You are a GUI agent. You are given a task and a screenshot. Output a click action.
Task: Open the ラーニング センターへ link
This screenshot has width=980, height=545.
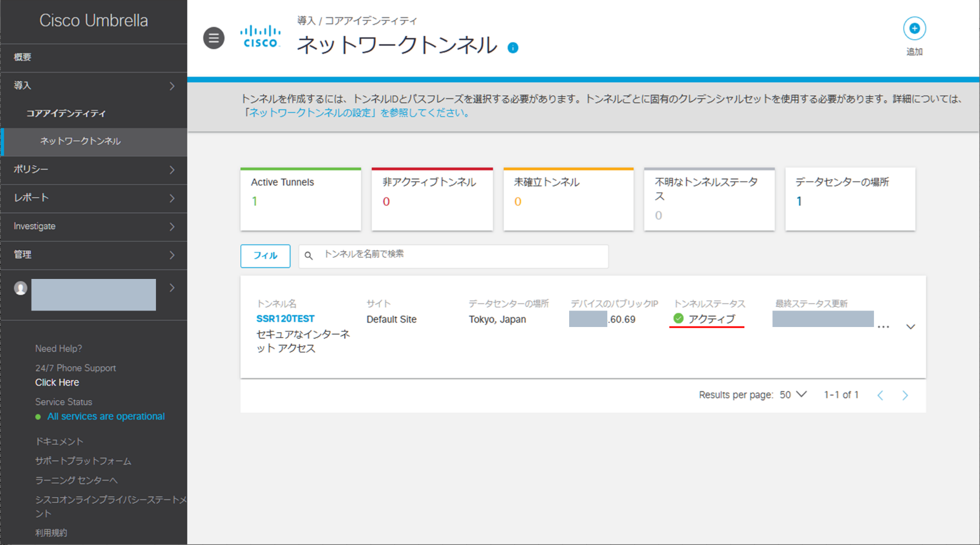pyautogui.click(x=76, y=481)
